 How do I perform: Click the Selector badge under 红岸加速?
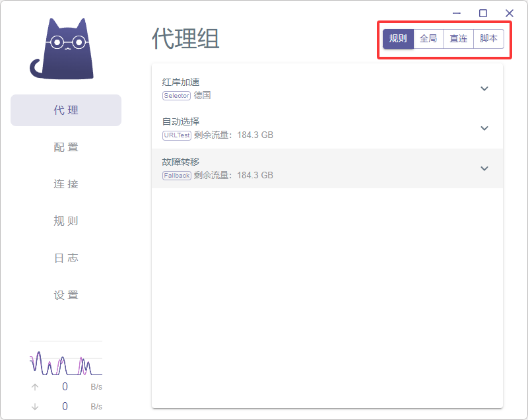tap(176, 96)
